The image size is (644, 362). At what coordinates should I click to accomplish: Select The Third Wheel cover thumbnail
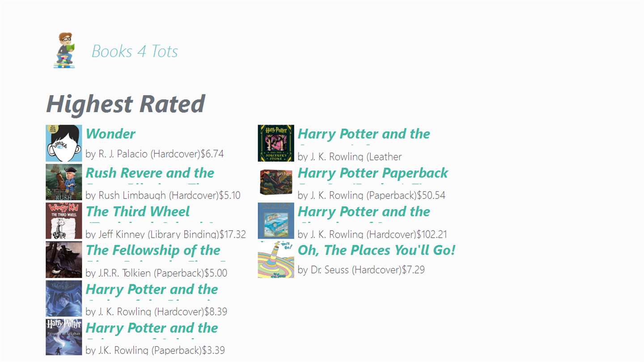pos(64,221)
